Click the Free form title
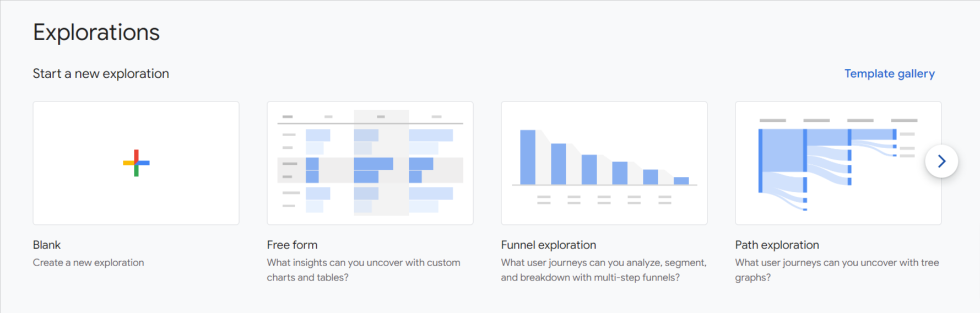The width and height of the screenshot is (980, 313). click(292, 245)
